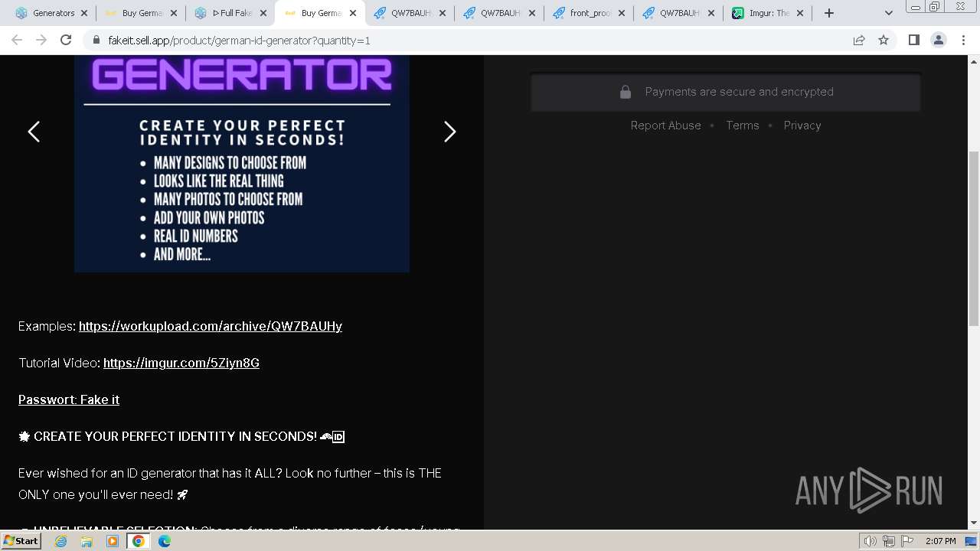980x551 pixels.
Task: Reload the current page
Action: coord(66,40)
